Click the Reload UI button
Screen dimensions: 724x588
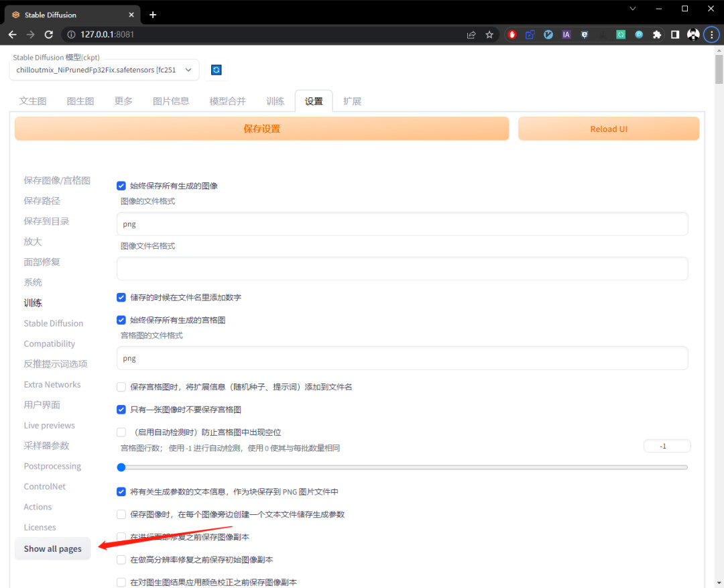coord(609,129)
